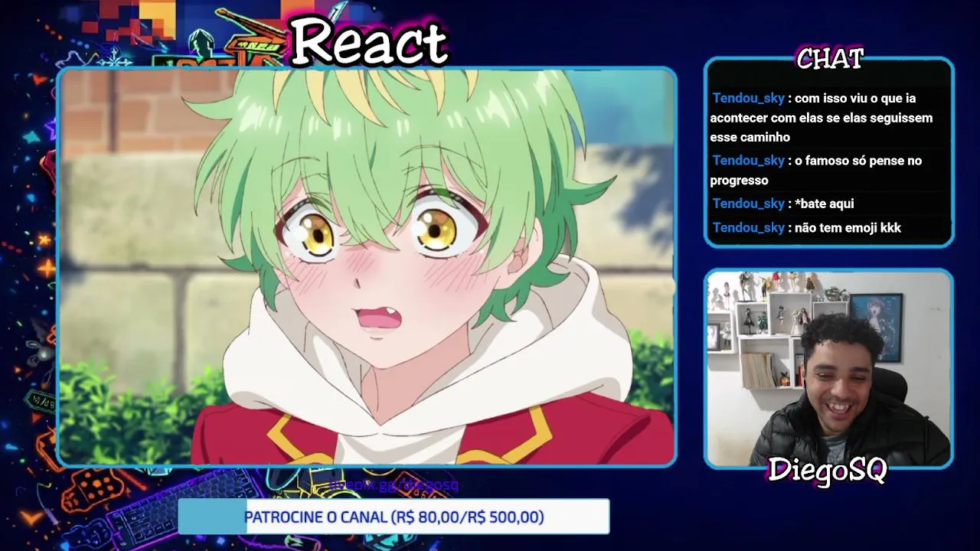The height and width of the screenshot is (551, 980).
Task: Click the "CHAT" panel header
Action: (830, 59)
